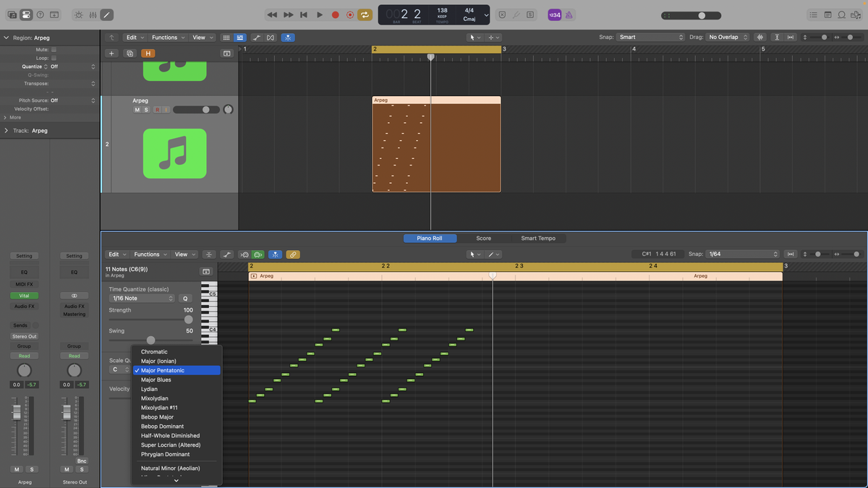Open the media Browsers icon
Screen dimensions: 868x488
856,14
